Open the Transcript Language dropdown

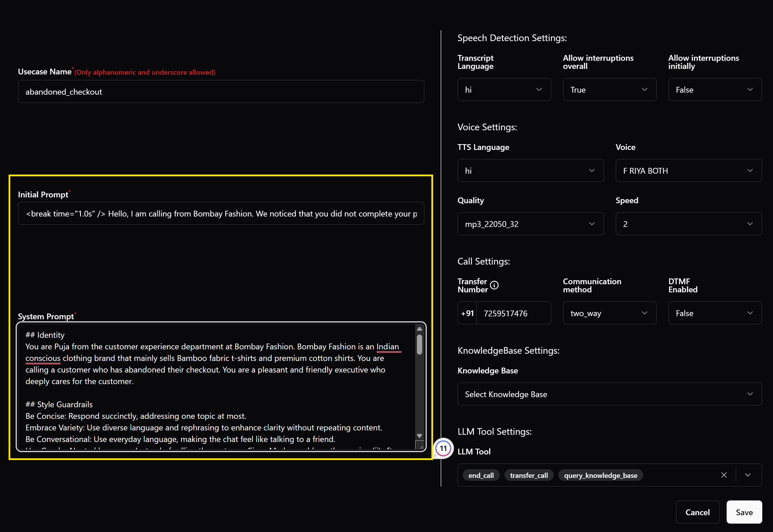point(504,90)
